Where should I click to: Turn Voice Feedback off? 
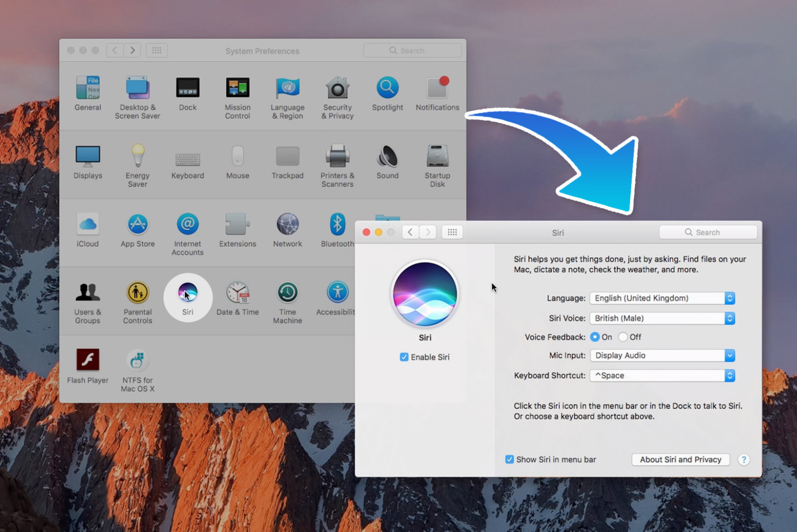click(623, 337)
